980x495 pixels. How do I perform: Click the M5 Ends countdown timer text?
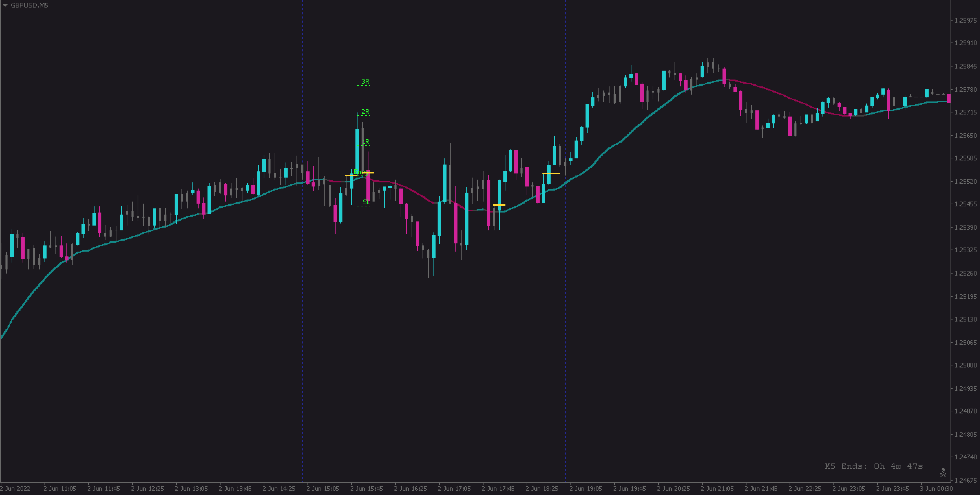click(874, 467)
